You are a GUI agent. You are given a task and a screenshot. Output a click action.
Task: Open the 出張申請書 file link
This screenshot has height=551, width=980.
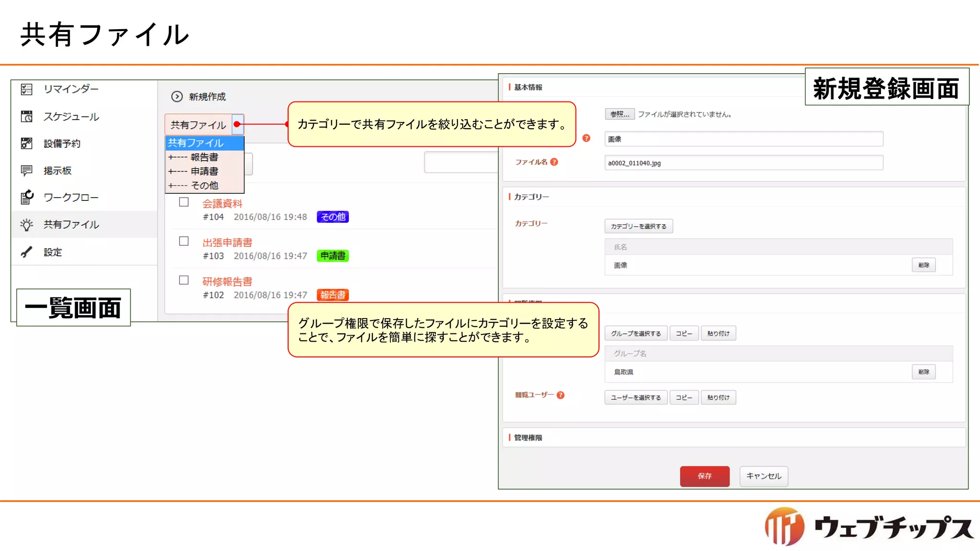tap(227, 242)
